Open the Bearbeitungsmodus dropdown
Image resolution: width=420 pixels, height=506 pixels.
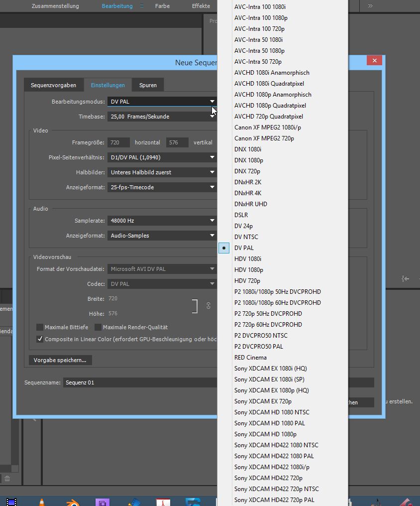162,102
